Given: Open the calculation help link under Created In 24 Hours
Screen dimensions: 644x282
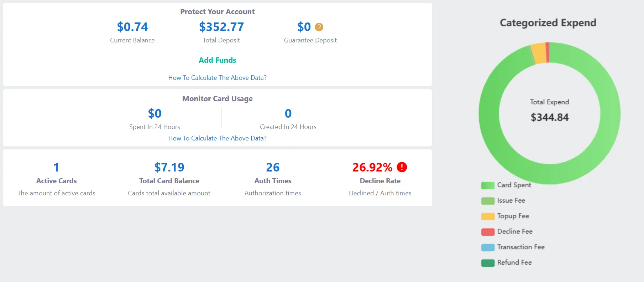Looking at the screenshot, I should [217, 138].
